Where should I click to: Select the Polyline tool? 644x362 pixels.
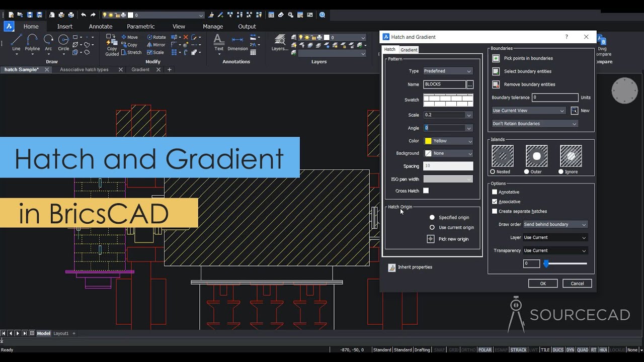coord(32,43)
